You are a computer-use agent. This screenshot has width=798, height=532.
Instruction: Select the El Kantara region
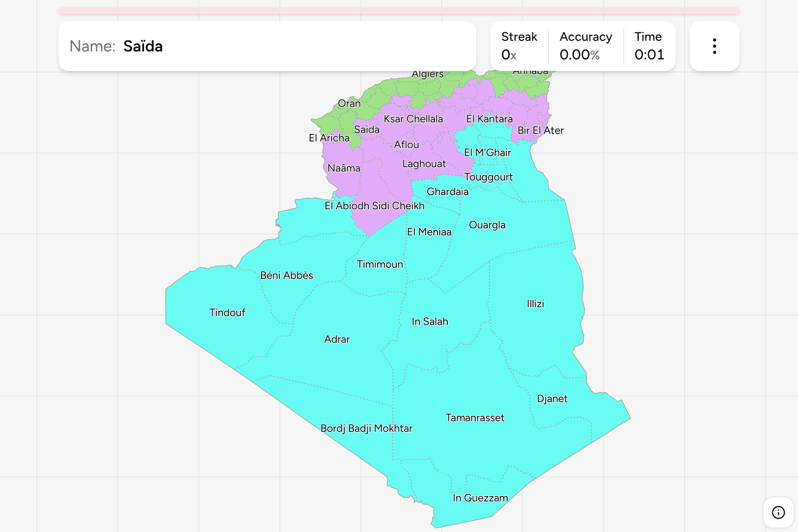tap(489, 119)
